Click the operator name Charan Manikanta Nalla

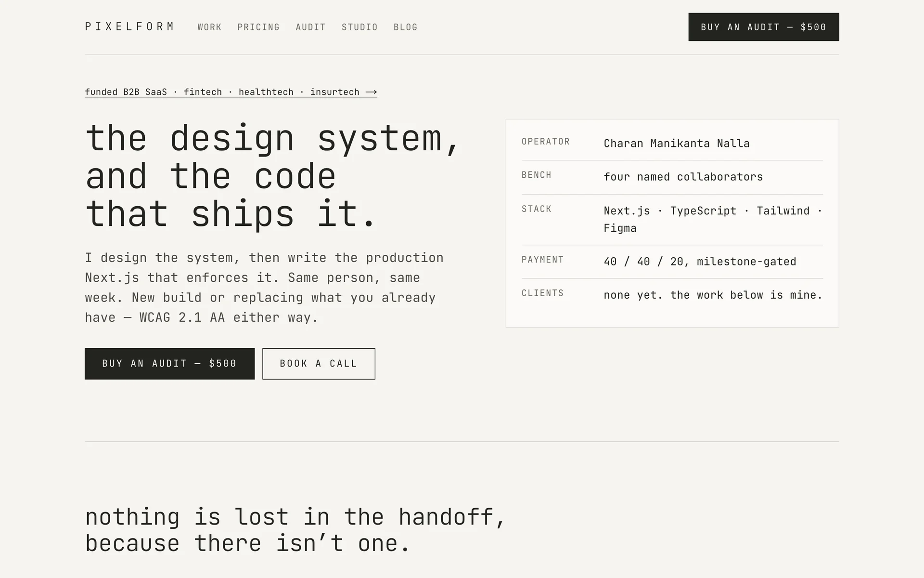tap(676, 144)
